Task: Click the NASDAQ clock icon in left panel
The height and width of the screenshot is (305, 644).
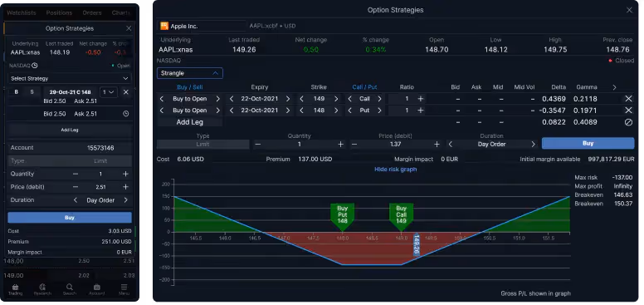Action: point(35,66)
